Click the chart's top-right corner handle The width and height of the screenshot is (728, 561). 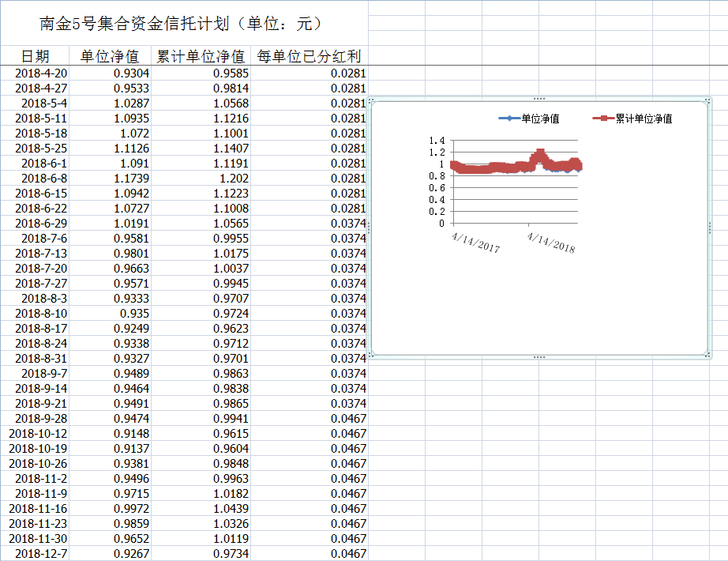click(707, 100)
